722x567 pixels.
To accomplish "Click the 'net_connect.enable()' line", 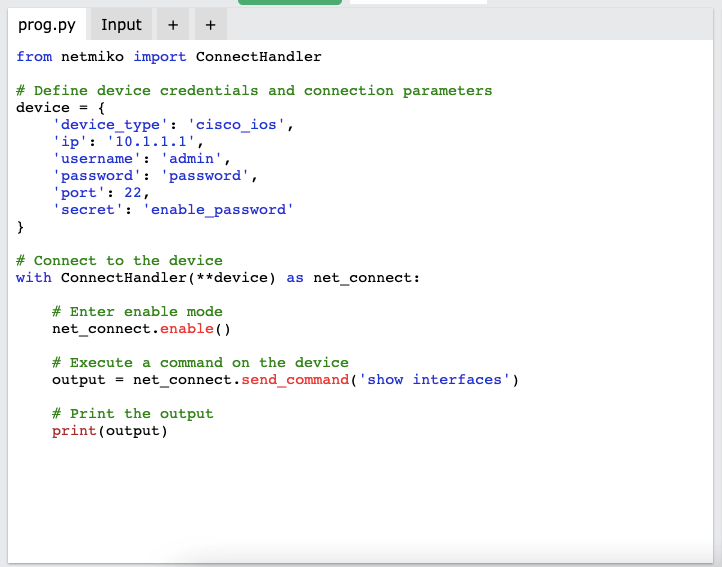I will pos(141,329).
